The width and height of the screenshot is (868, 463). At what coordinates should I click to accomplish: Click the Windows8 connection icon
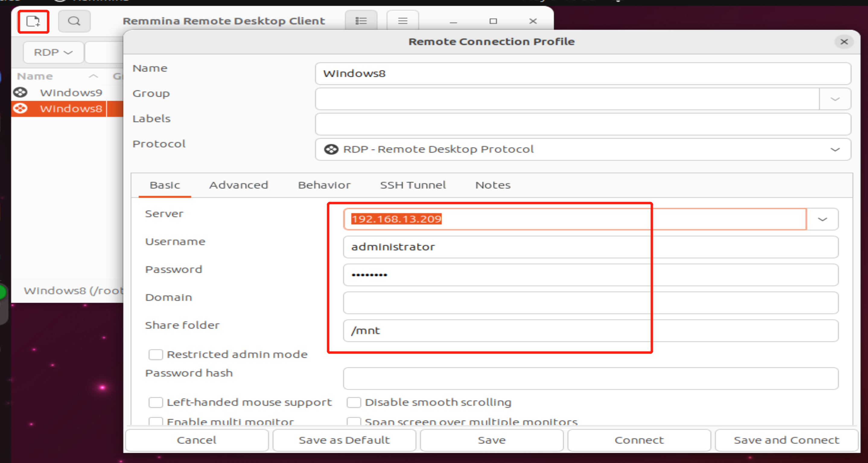pyautogui.click(x=22, y=109)
